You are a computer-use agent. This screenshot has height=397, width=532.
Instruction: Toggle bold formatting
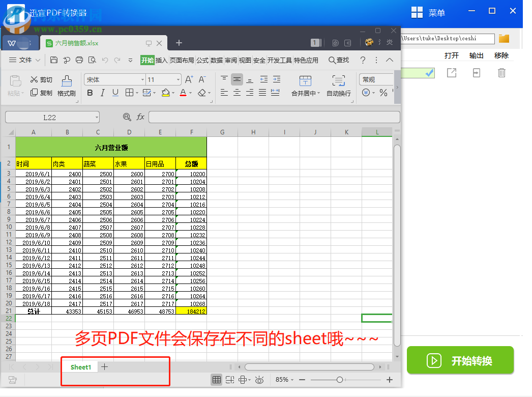[x=90, y=93]
